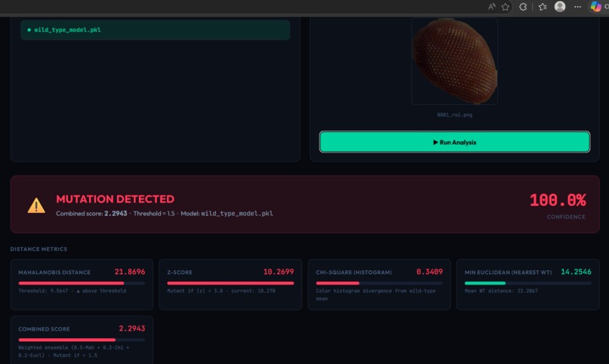Click Z-Score value 10.2699
Viewport: 609px width, 364px height.
tap(279, 272)
